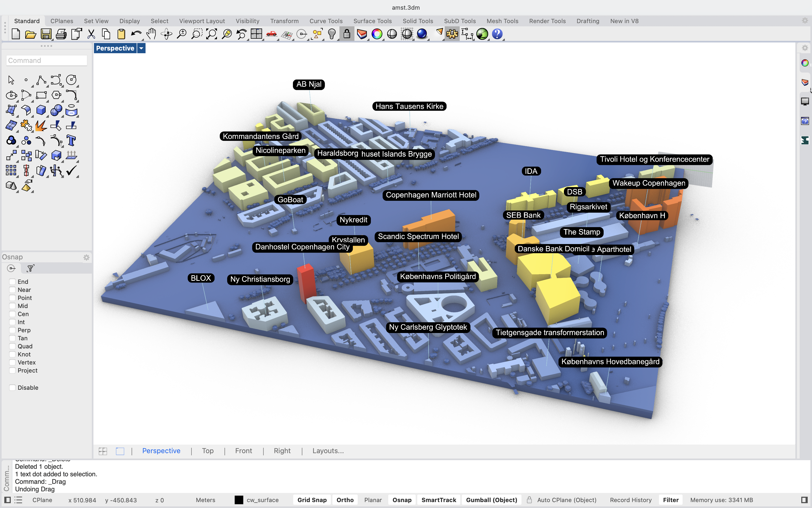The width and height of the screenshot is (812, 508).
Task: Switch to the Top viewport tab
Action: (x=208, y=451)
